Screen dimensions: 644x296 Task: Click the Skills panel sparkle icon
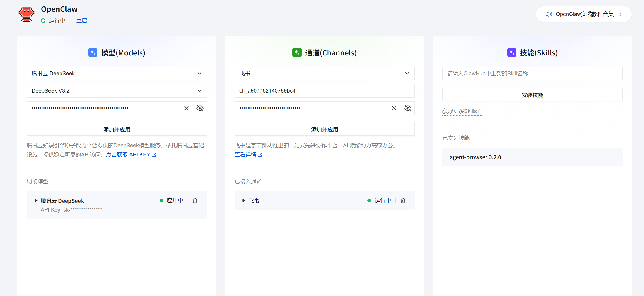(511, 52)
